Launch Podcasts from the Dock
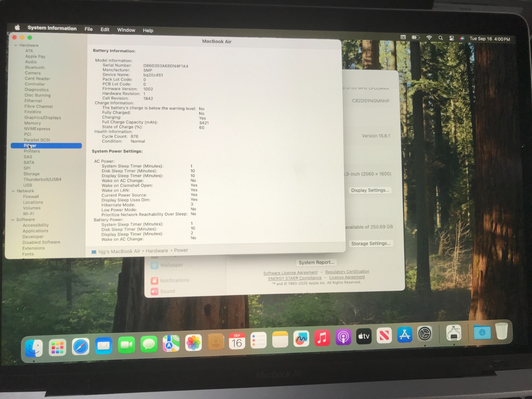Screen dimensions: 532x399 (343, 337)
